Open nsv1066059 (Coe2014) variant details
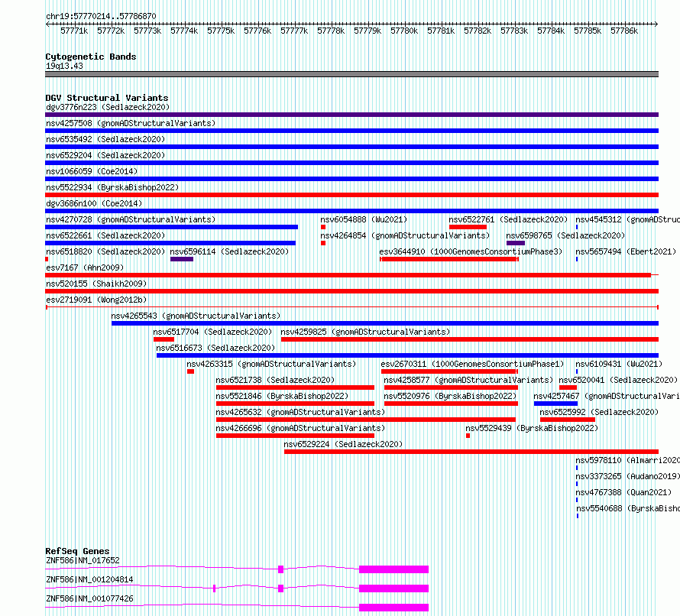The width and height of the screenshot is (680, 616). pos(92,171)
